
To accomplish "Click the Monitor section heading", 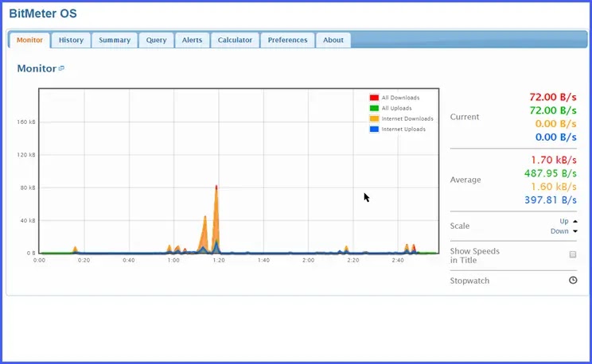I will point(37,68).
